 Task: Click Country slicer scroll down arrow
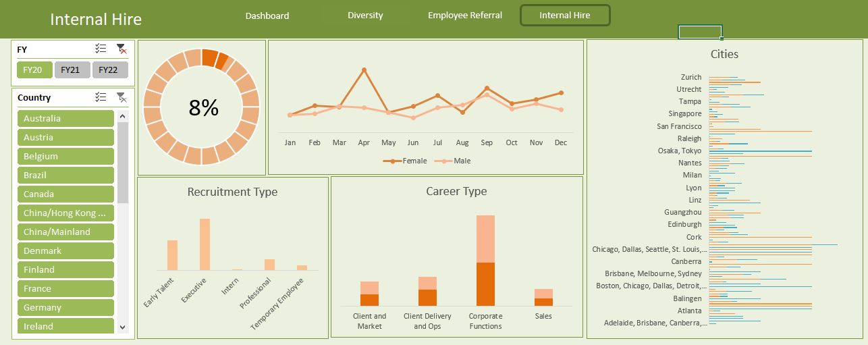pos(122,327)
